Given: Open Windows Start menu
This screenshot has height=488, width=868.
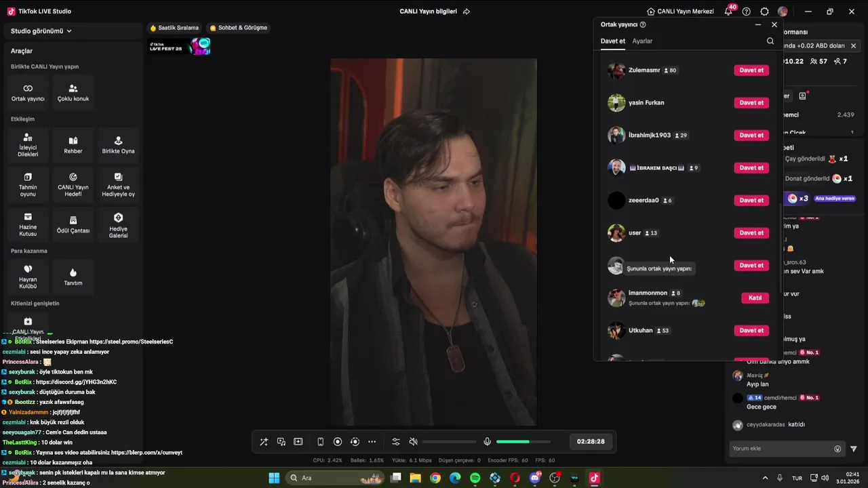Looking at the screenshot, I should 274,478.
